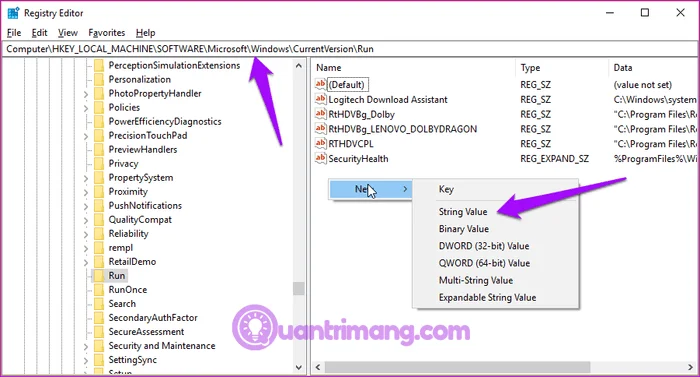This screenshot has width=700, height=377.
Task: Click the Run key folder icon
Action: 99,276
